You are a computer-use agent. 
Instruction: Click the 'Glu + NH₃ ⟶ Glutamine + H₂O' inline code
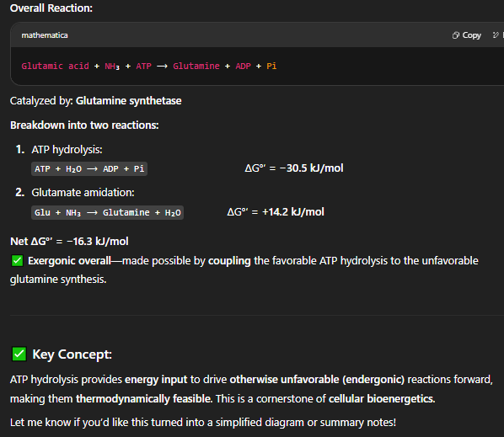(107, 212)
